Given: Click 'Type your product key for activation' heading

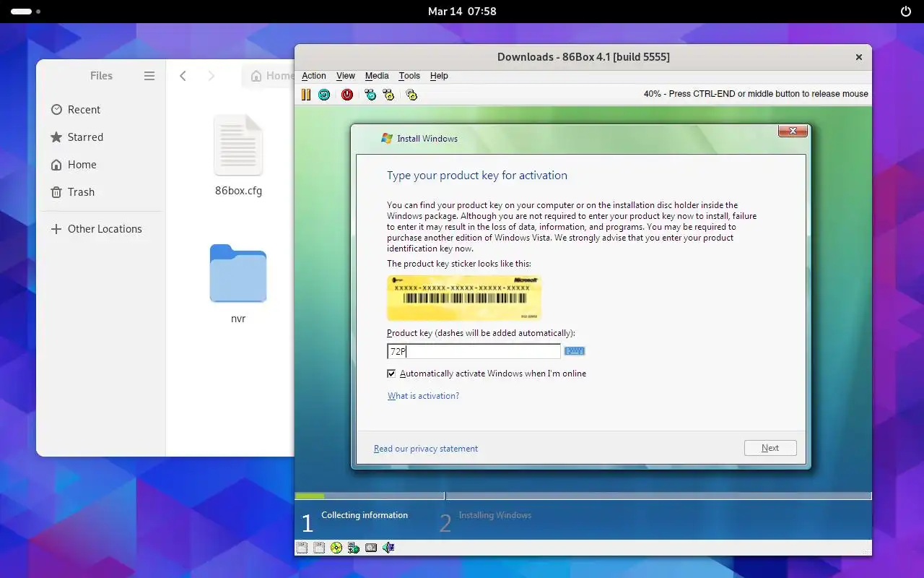Looking at the screenshot, I should (x=477, y=176).
